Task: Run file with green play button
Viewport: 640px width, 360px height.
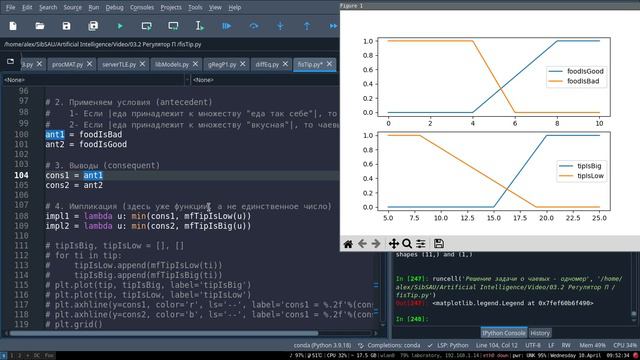Action: [120, 26]
